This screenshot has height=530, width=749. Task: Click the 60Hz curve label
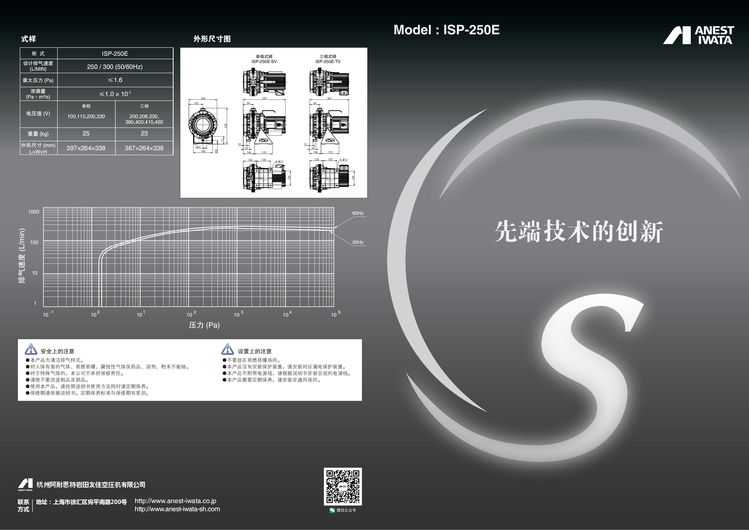point(357,213)
